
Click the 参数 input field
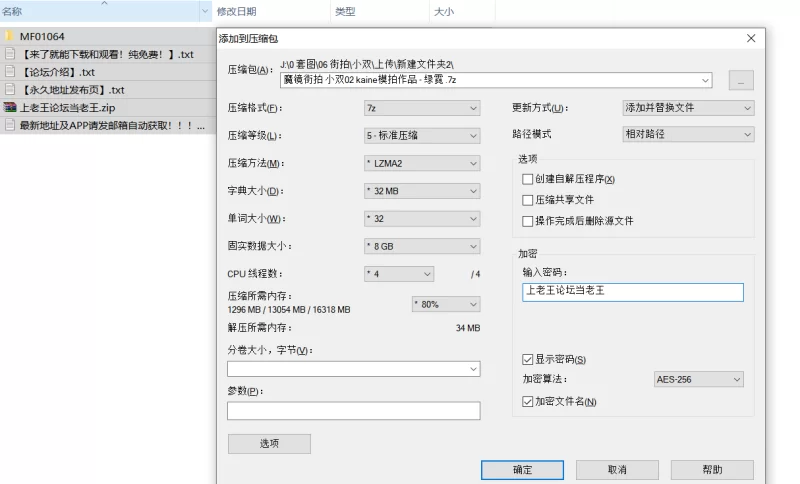354,411
